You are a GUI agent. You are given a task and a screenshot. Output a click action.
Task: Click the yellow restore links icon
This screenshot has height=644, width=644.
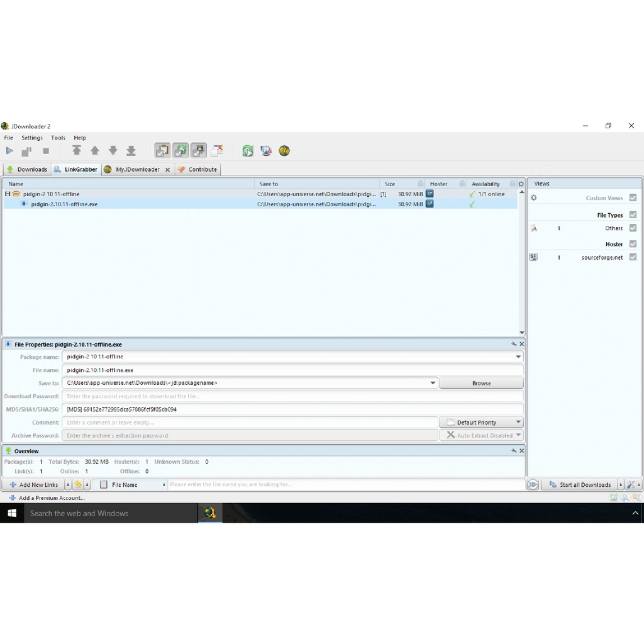[x=78, y=485]
